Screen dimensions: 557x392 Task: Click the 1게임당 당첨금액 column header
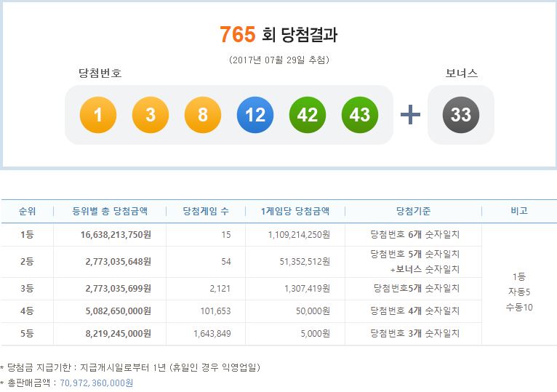pos(295,211)
